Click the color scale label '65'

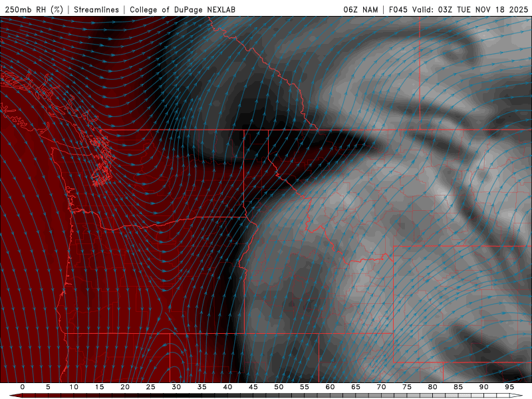356,387
